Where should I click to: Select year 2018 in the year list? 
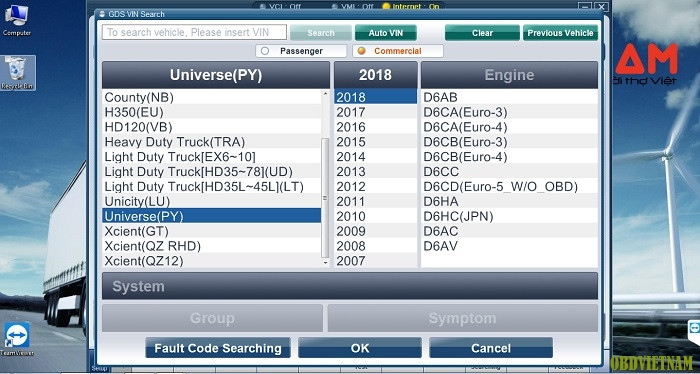pyautogui.click(x=375, y=97)
